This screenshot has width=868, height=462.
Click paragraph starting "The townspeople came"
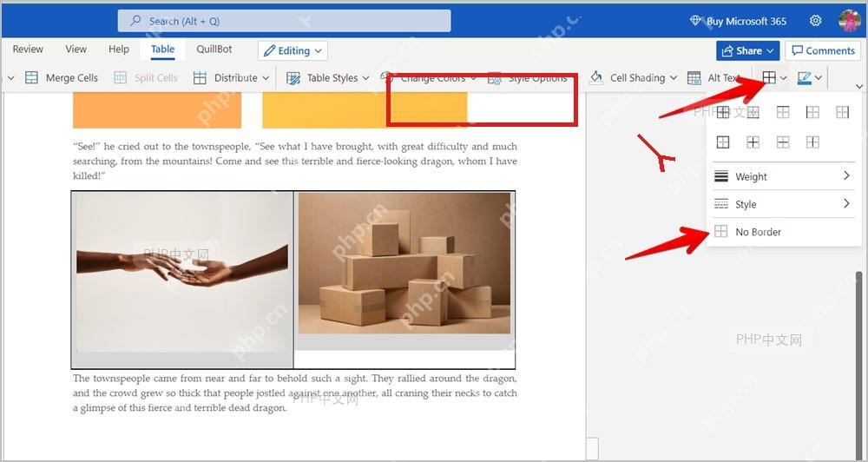tap(294, 393)
